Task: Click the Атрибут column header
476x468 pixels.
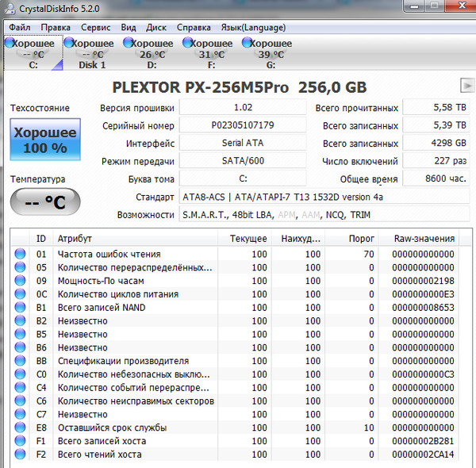Action: [136, 239]
